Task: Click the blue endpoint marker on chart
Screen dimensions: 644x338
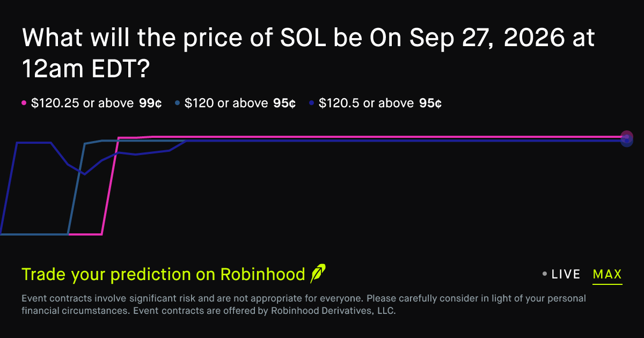Action: 626,141
